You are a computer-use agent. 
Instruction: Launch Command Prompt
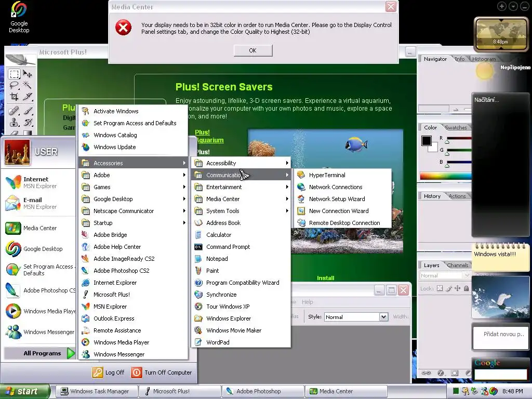(241, 247)
